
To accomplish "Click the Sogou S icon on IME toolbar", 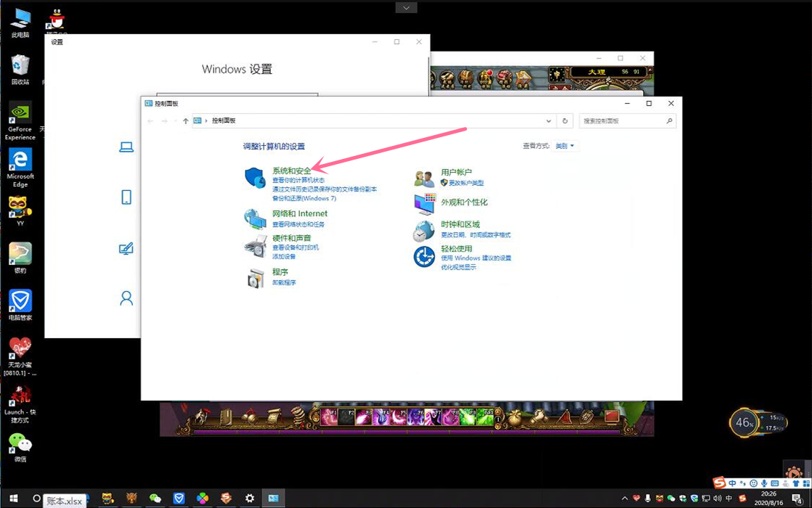I will tap(719, 483).
